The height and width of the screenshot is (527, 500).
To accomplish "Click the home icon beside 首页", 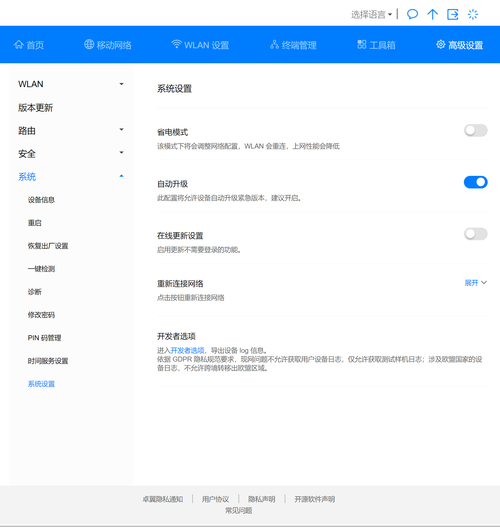I will [18, 44].
